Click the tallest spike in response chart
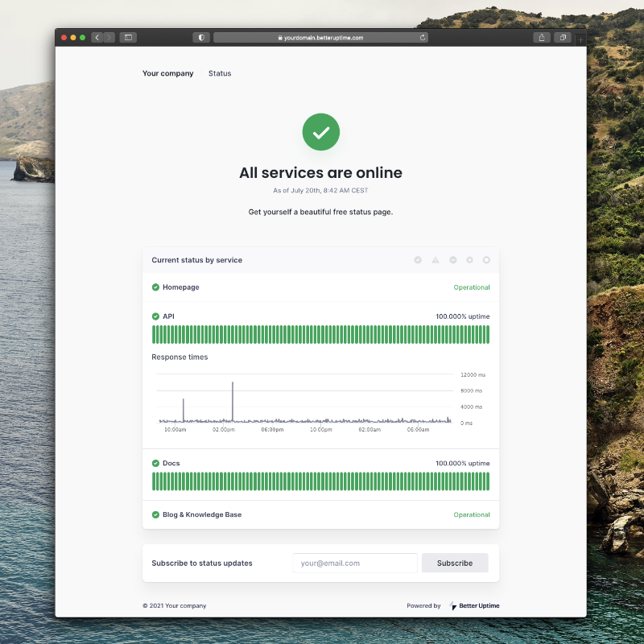The height and width of the screenshot is (644, 644). tap(233, 401)
